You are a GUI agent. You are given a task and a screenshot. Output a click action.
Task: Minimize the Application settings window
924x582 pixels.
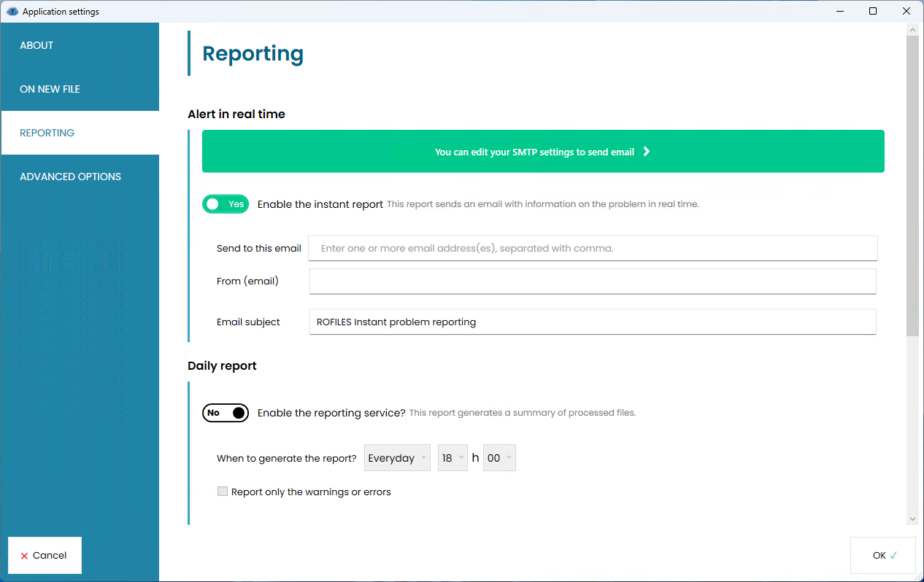(x=839, y=11)
